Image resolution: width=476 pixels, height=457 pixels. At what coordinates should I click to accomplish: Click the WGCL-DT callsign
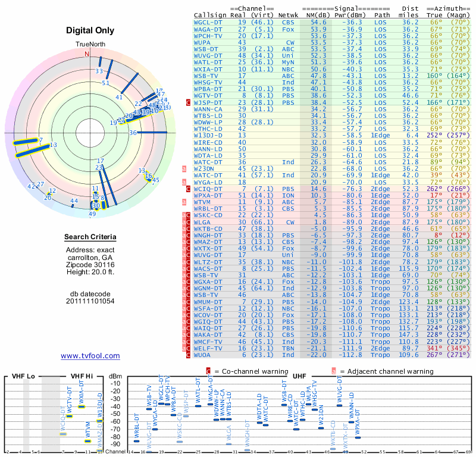(x=208, y=23)
